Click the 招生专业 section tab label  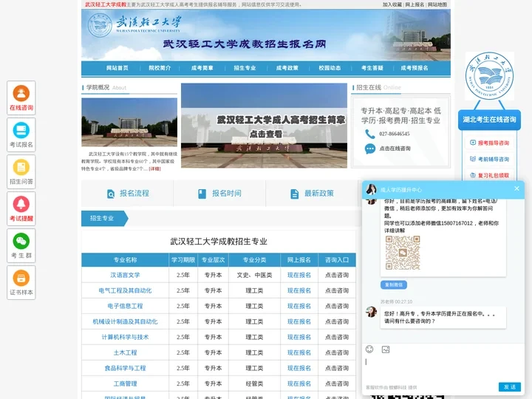coord(102,218)
